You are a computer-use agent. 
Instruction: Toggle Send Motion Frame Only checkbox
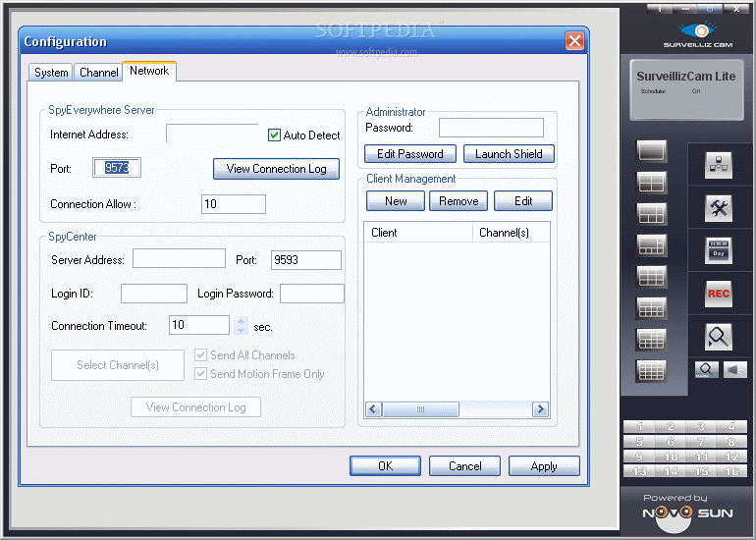200,374
